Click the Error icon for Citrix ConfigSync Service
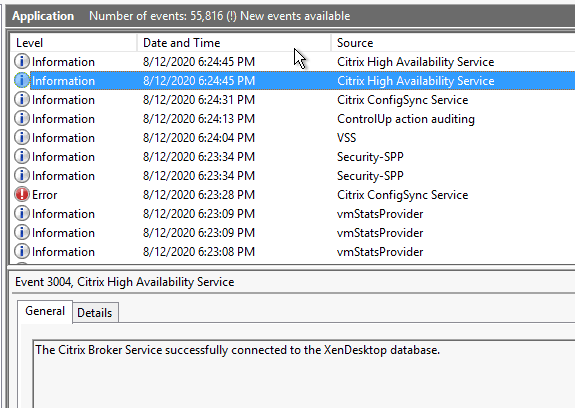 click(22, 194)
